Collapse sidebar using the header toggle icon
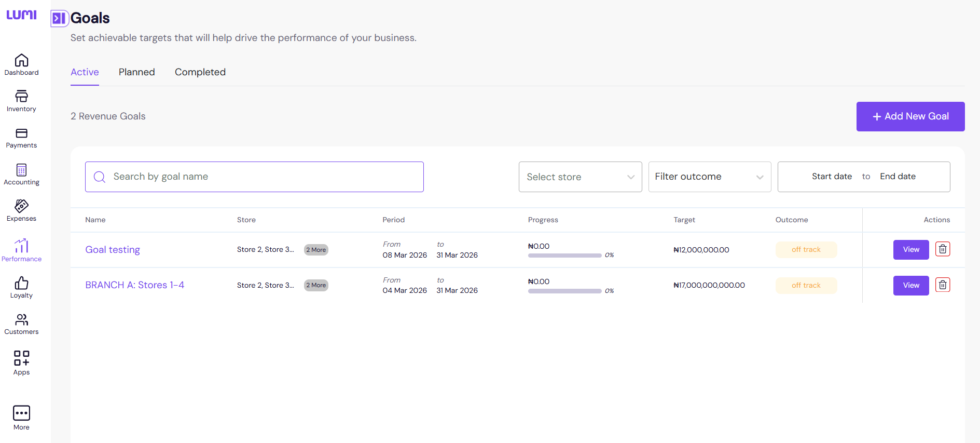The width and height of the screenshot is (980, 443). coord(59,19)
